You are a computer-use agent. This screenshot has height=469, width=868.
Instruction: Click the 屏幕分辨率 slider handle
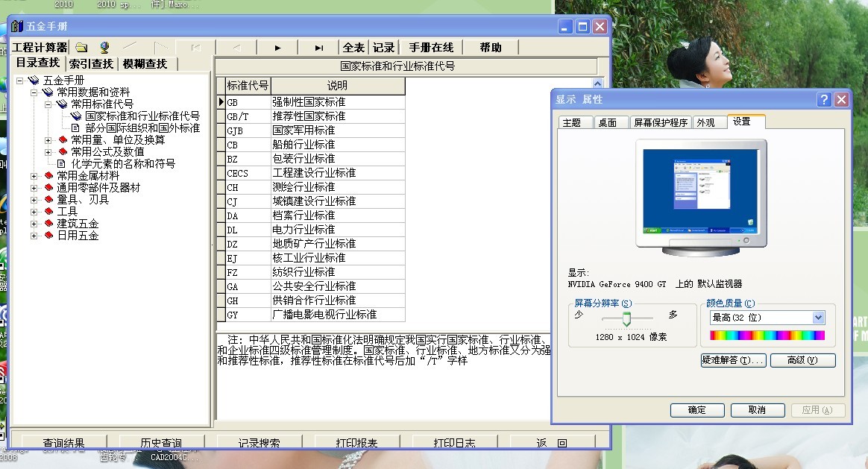626,318
